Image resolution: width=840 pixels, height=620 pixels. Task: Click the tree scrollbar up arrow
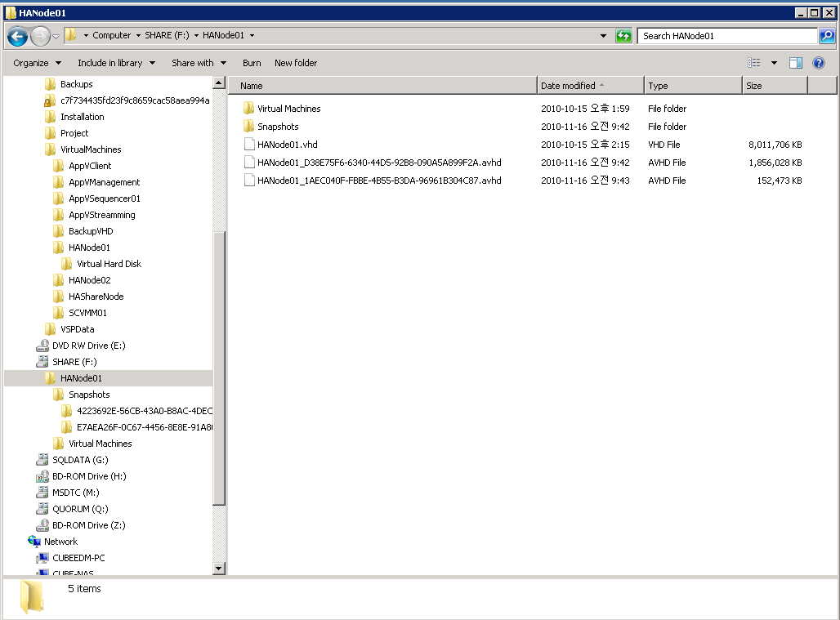(218, 83)
